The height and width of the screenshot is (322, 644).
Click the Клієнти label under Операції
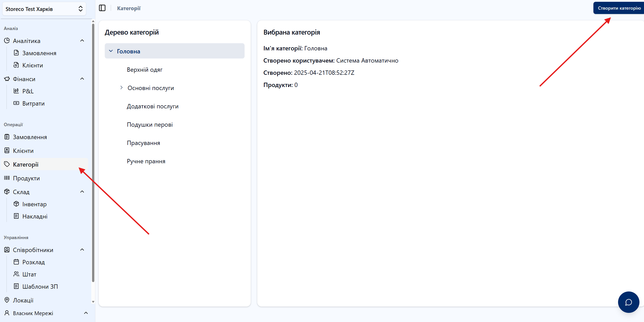coord(23,151)
